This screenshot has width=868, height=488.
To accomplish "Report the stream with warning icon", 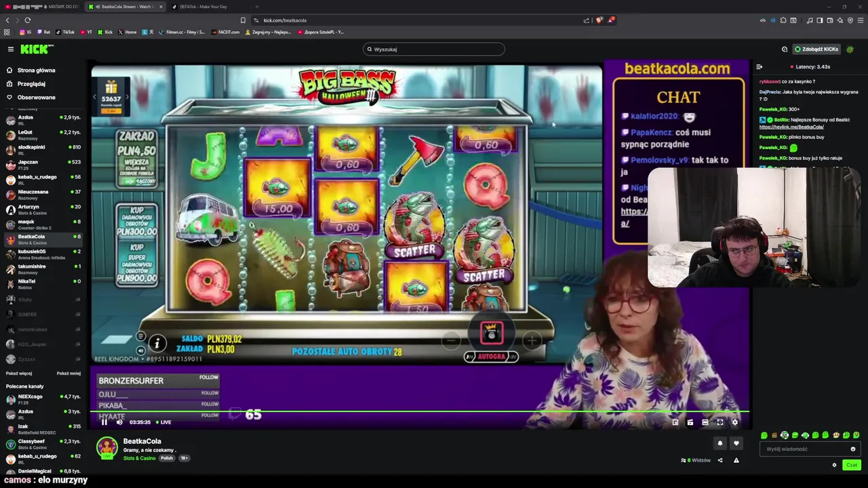I will pos(736,460).
